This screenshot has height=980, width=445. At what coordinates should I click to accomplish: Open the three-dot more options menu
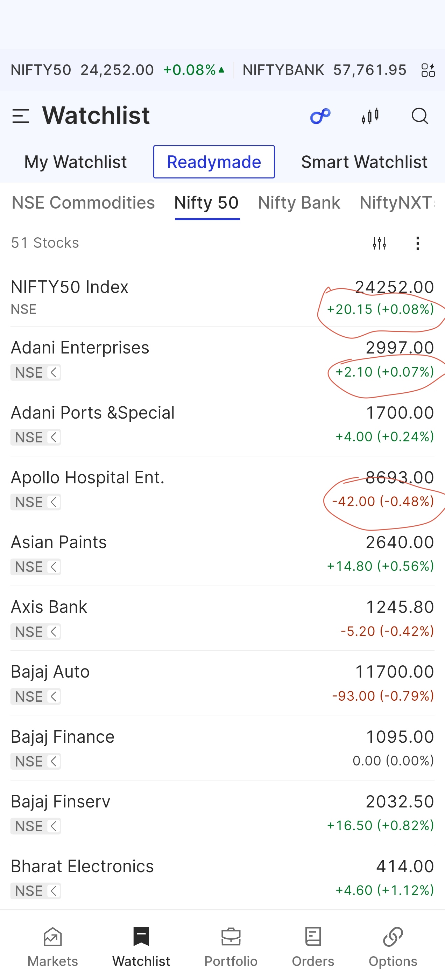tap(418, 243)
